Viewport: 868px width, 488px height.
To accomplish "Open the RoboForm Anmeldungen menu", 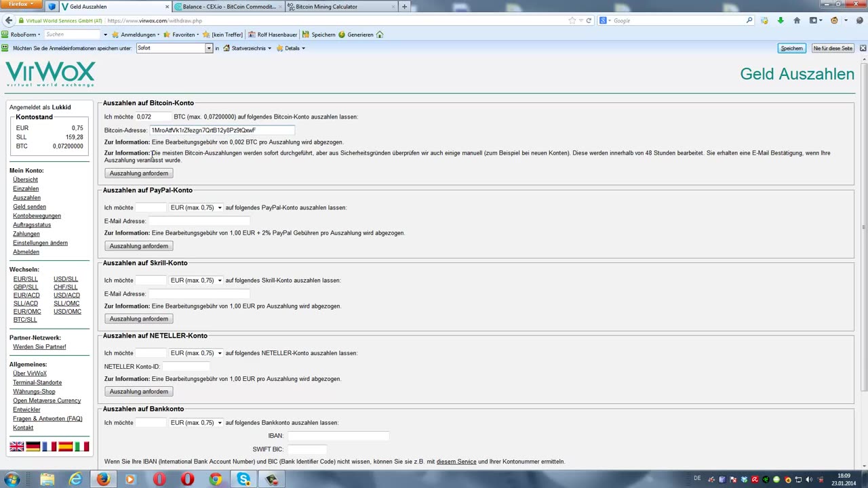I will pos(136,35).
